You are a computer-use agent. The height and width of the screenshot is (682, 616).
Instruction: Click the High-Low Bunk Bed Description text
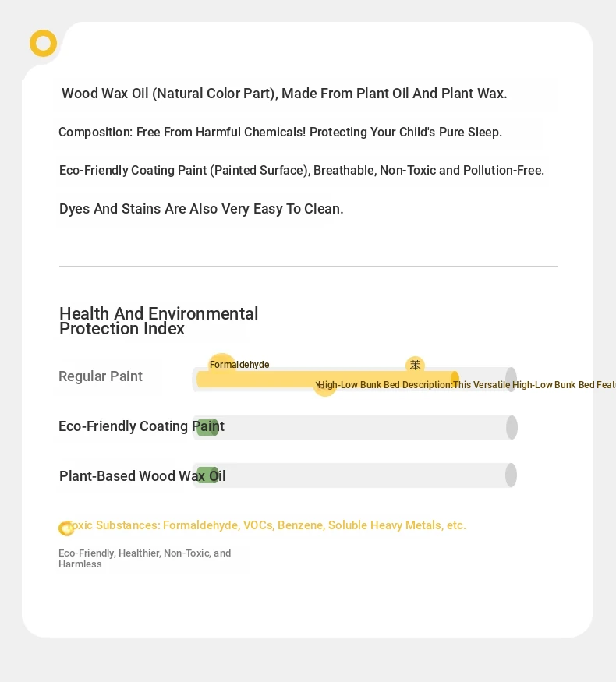tap(466, 385)
